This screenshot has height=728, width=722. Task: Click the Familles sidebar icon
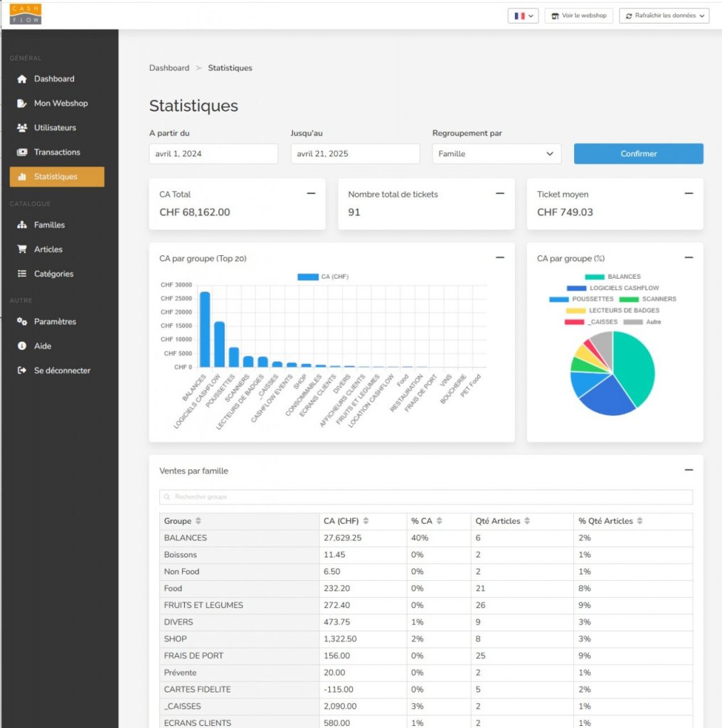21,225
